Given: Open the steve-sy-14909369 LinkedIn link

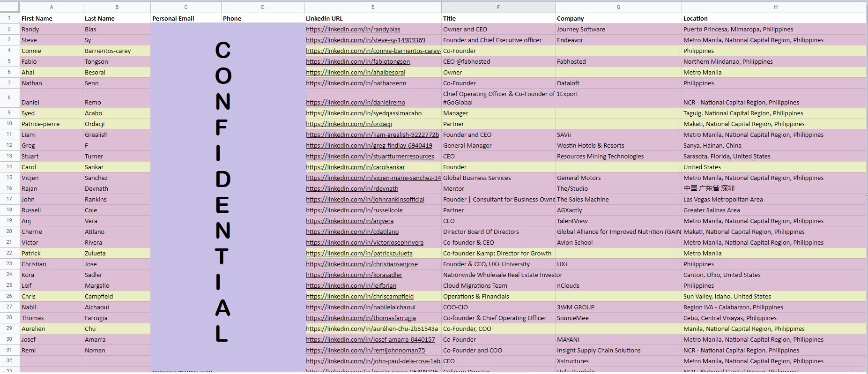Looking at the screenshot, I should [x=366, y=40].
